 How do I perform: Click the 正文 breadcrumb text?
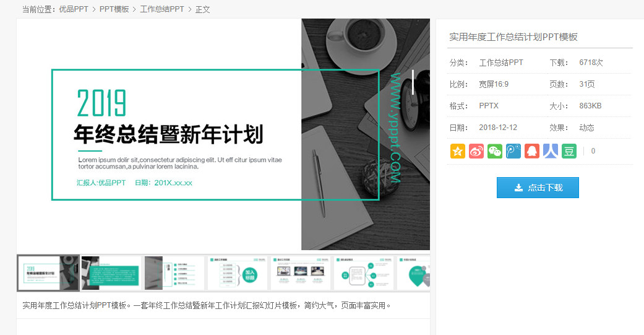pyautogui.click(x=202, y=9)
